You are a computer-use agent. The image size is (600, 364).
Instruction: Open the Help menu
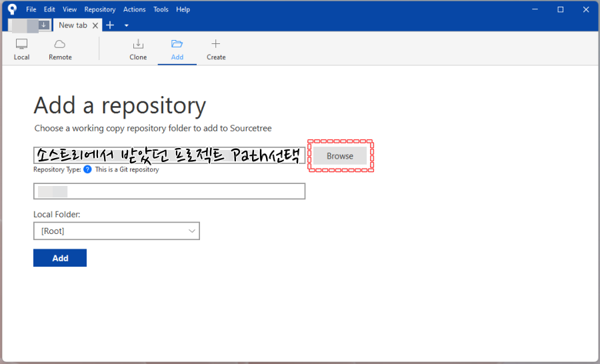pos(183,9)
